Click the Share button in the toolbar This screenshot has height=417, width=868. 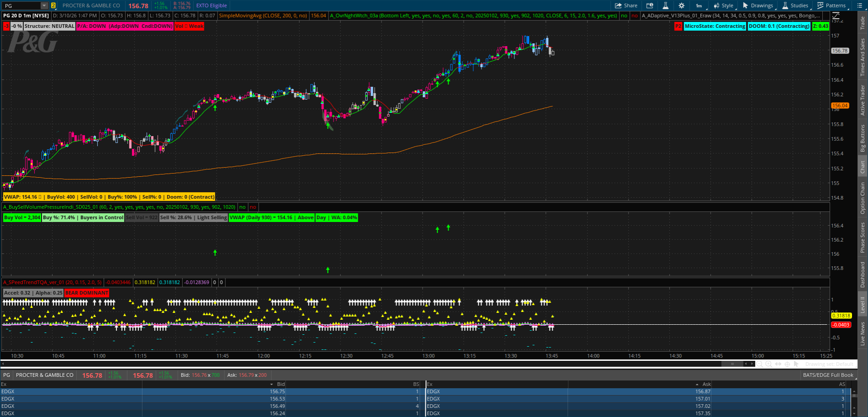click(x=626, y=5)
